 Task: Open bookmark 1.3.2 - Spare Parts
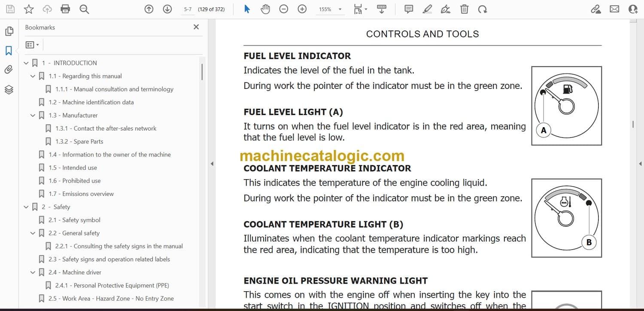tap(79, 141)
